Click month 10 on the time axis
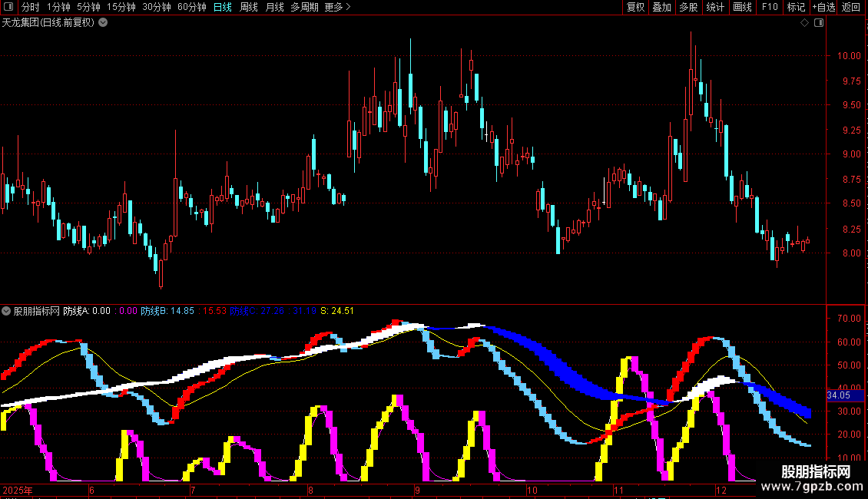 [x=532, y=490]
